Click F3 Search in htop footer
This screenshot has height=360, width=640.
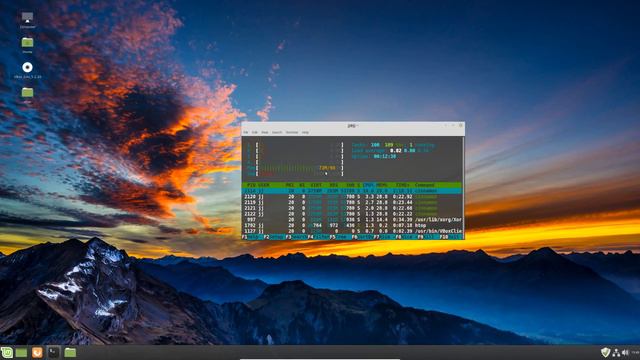296,237
